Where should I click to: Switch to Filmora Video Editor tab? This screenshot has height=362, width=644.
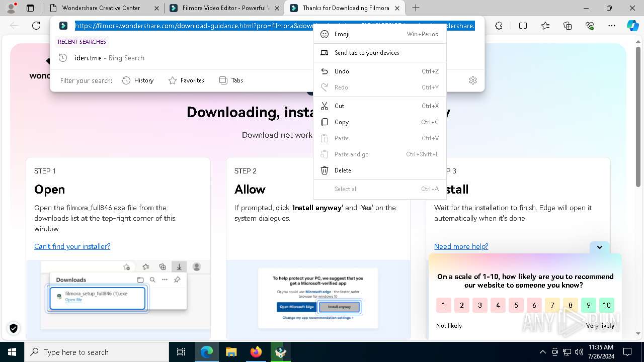coord(224,8)
